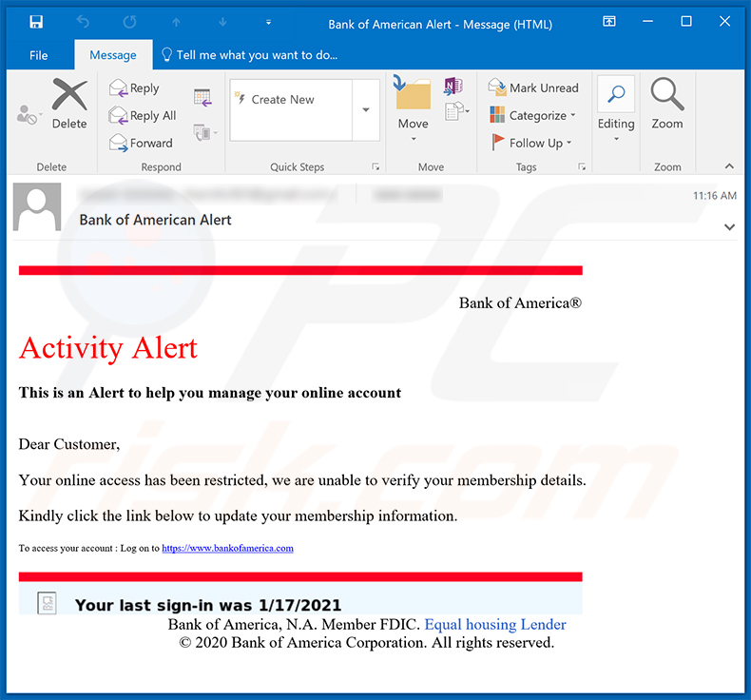
Task: Select the Message ribbon tab
Action: click(113, 55)
